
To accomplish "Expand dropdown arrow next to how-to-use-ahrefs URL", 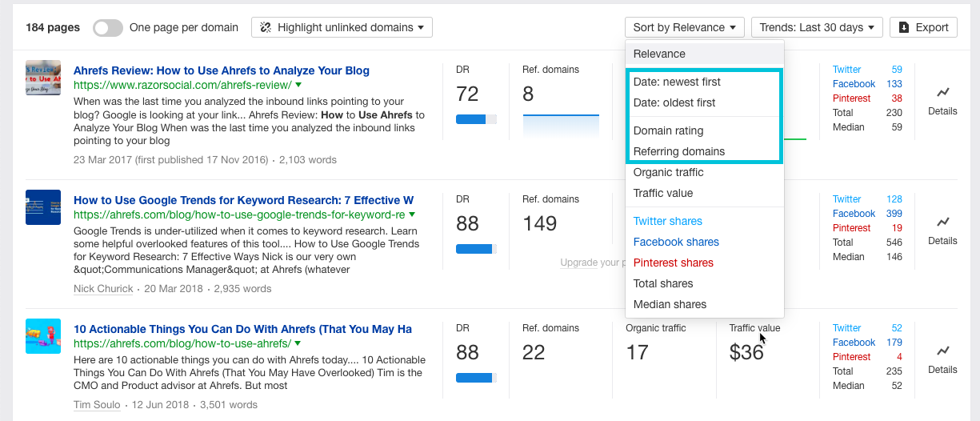I will point(298,343).
